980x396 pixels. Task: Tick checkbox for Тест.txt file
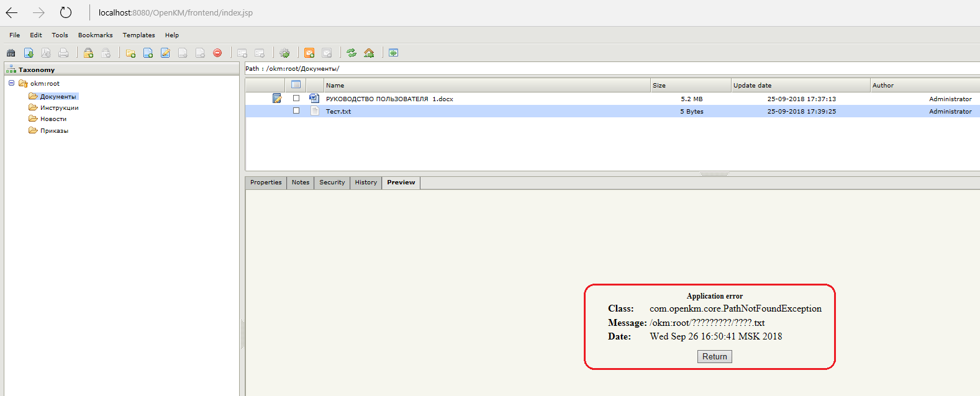pos(296,111)
